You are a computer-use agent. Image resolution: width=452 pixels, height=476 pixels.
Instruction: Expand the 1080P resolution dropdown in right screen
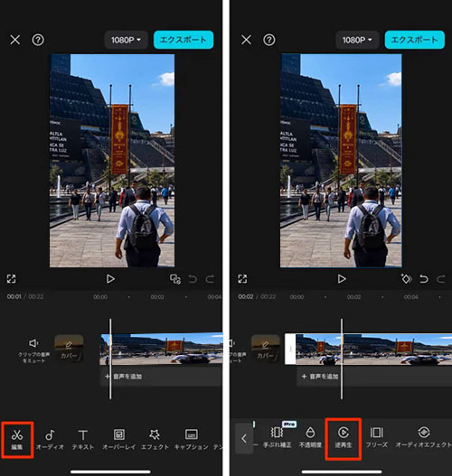pos(357,40)
